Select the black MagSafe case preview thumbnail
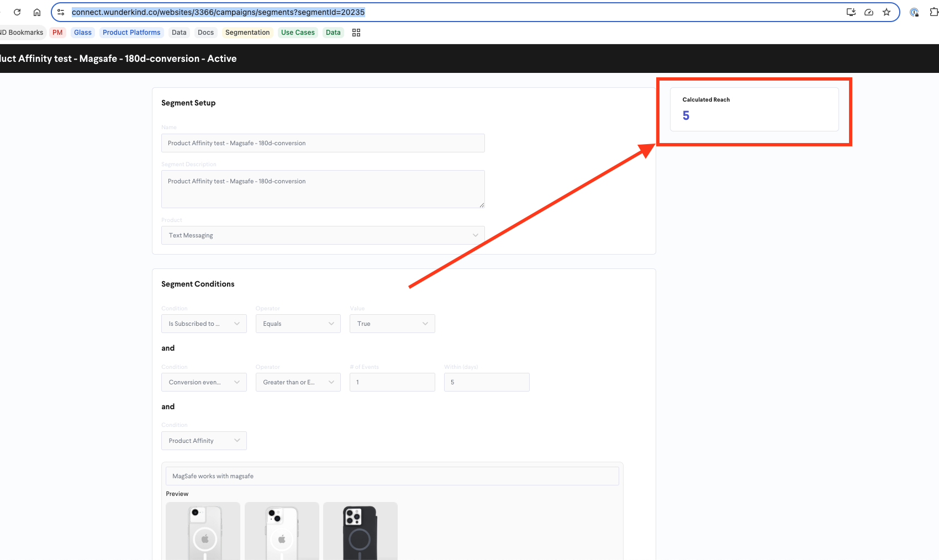 pyautogui.click(x=360, y=531)
